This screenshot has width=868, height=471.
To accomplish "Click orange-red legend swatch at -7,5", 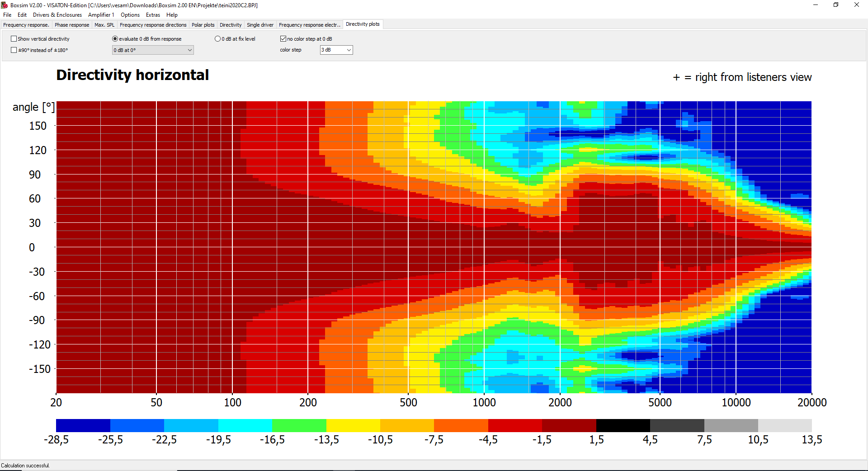I will click(461, 425).
